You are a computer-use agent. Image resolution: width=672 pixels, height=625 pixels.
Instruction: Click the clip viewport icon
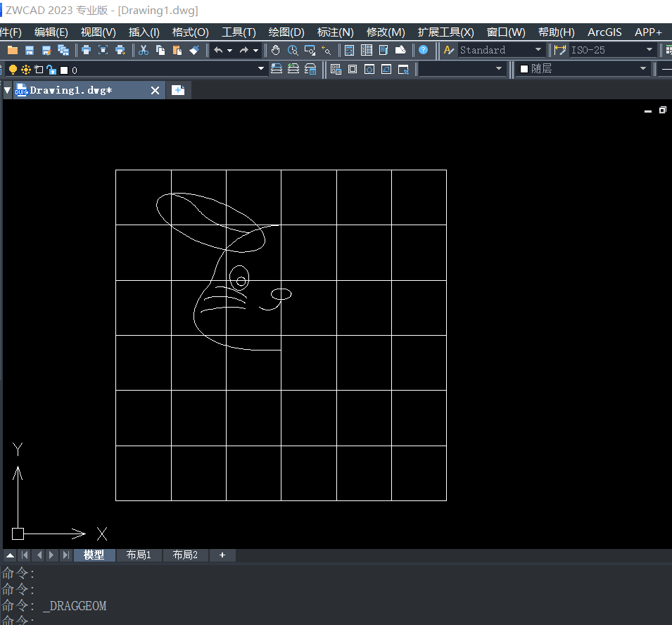point(403,70)
